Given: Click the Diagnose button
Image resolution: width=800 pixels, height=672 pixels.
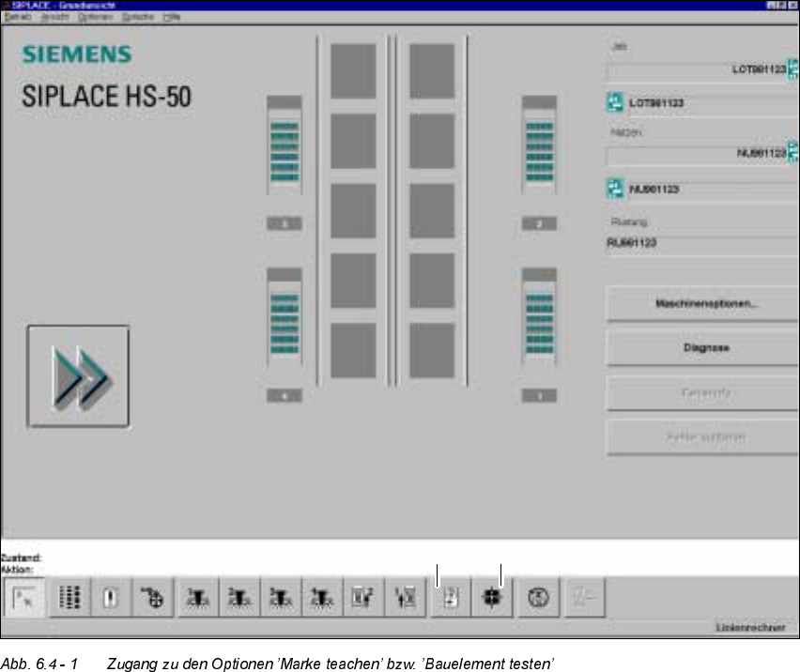Looking at the screenshot, I should click(x=702, y=347).
